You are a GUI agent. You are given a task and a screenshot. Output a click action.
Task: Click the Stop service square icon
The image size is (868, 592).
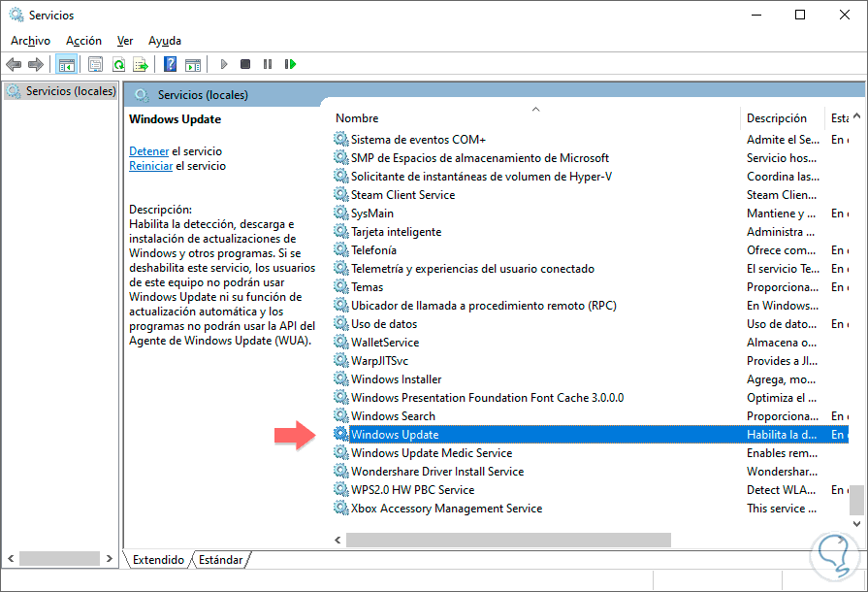click(245, 64)
